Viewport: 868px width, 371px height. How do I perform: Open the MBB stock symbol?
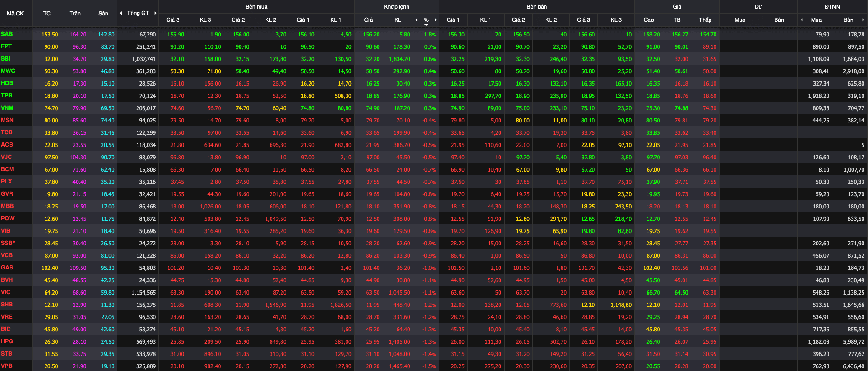pyautogui.click(x=8, y=206)
